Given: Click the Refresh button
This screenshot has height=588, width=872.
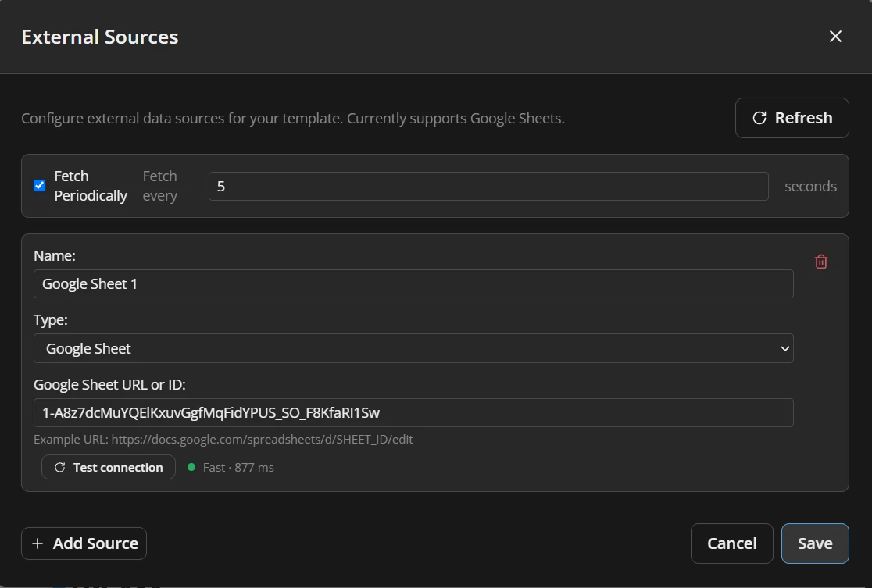Looking at the screenshot, I should coord(792,118).
